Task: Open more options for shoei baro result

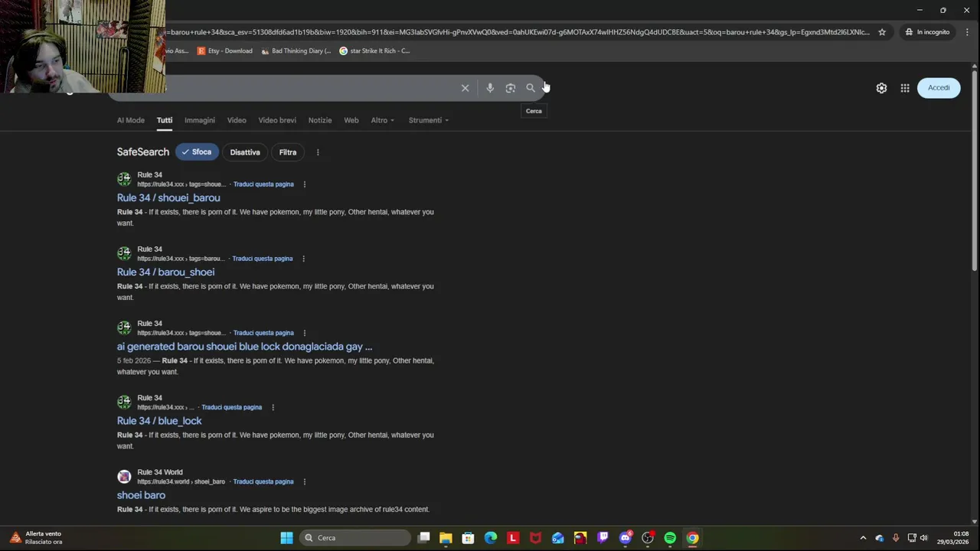Action: coord(305,481)
